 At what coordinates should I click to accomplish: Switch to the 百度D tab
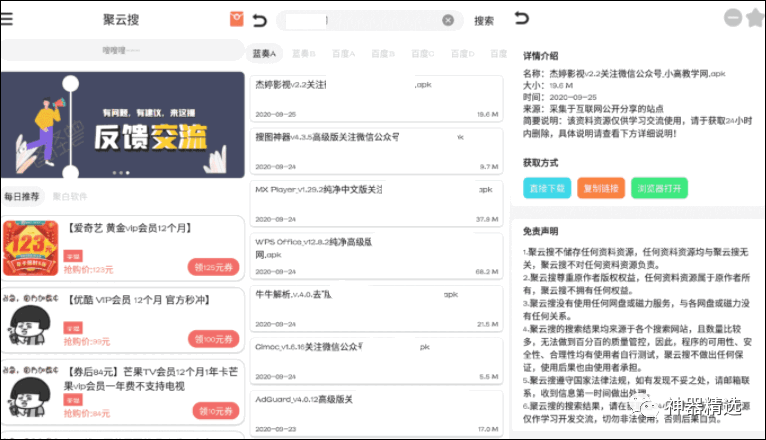click(x=462, y=54)
